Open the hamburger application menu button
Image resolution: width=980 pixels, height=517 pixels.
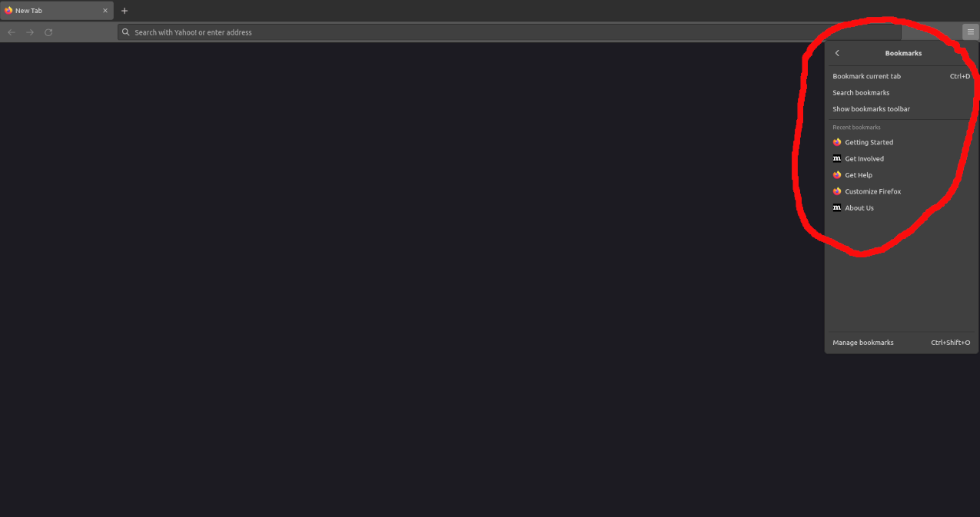(971, 31)
